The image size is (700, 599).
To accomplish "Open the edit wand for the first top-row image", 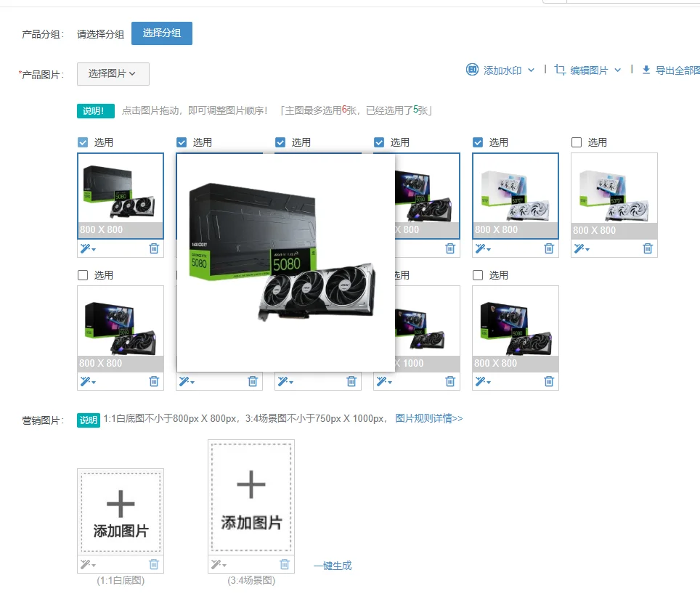I will pos(88,248).
